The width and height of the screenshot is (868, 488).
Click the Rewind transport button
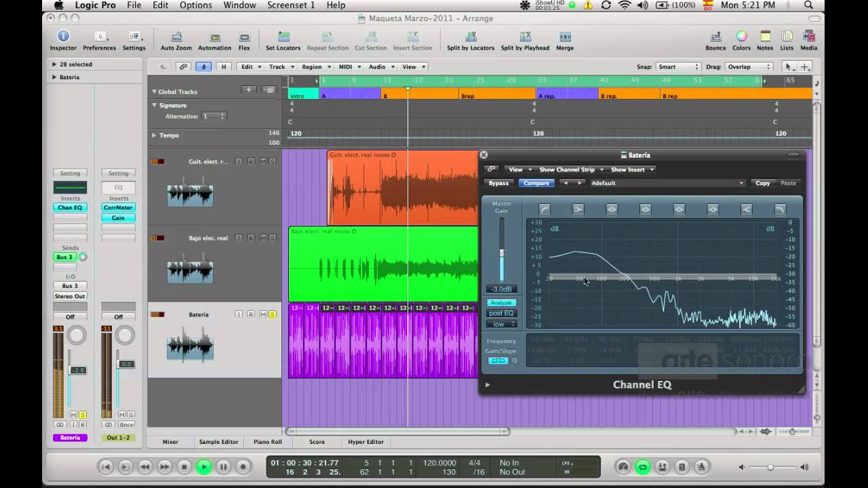coord(144,466)
